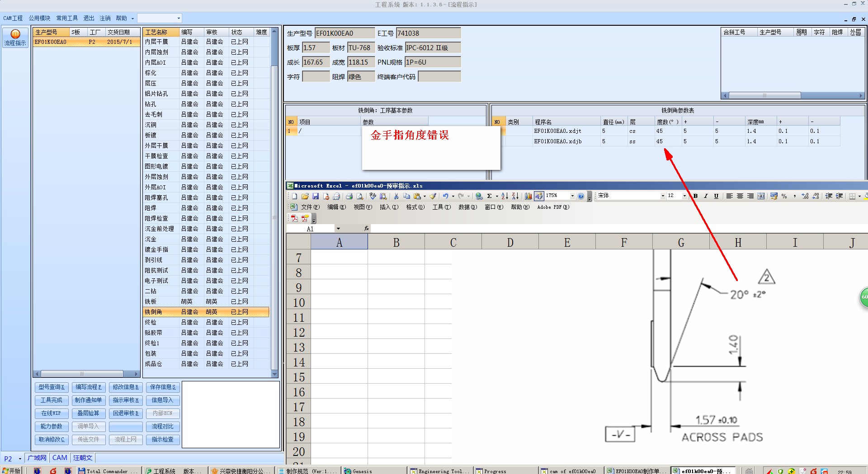The height and width of the screenshot is (474, 868).
Task: Click Excel Currency Style icon
Action: [x=774, y=196]
